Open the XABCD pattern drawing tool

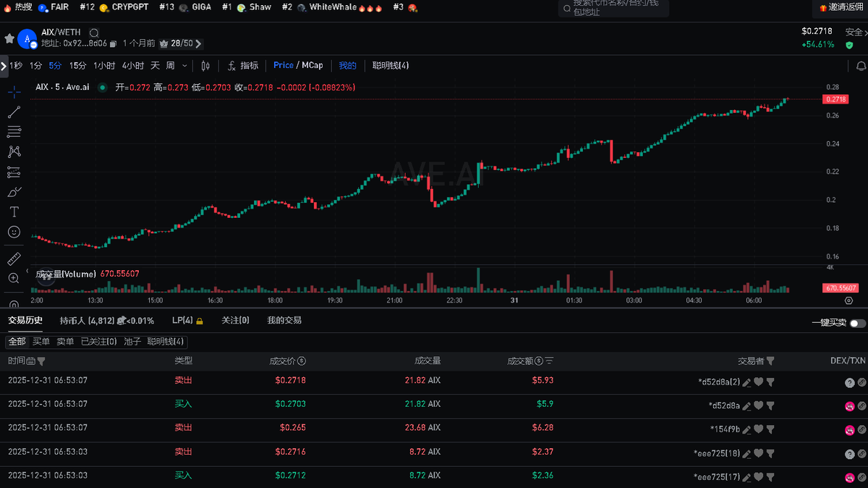pyautogui.click(x=13, y=151)
